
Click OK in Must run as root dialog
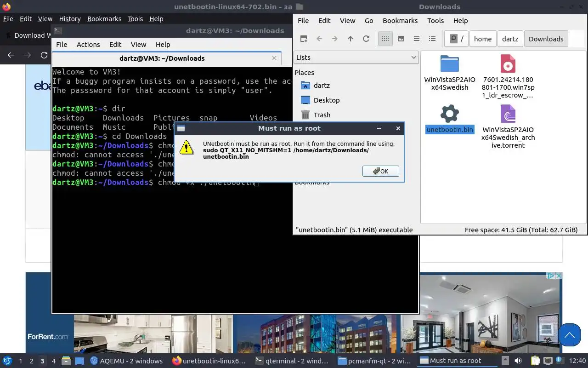381,171
